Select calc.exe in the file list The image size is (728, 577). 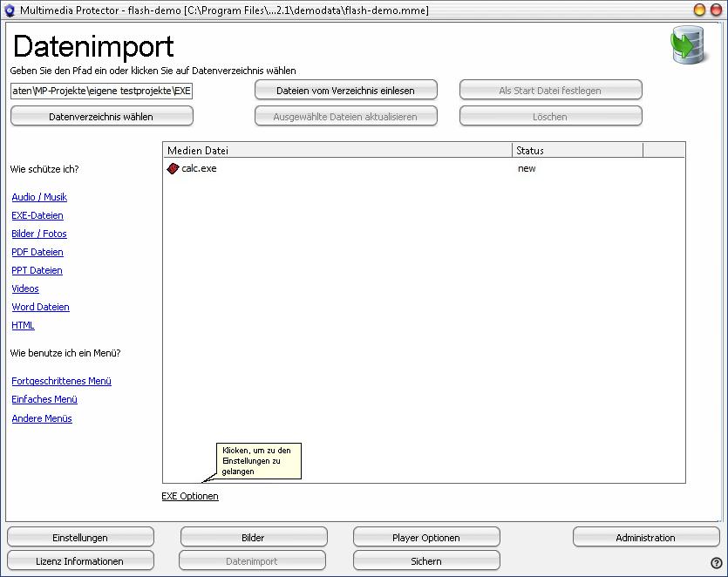tap(199, 168)
